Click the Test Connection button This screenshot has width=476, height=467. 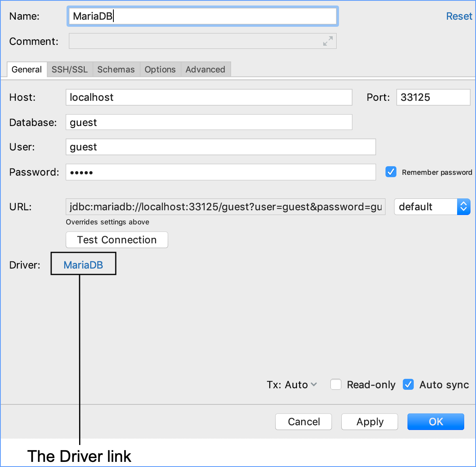[117, 240]
